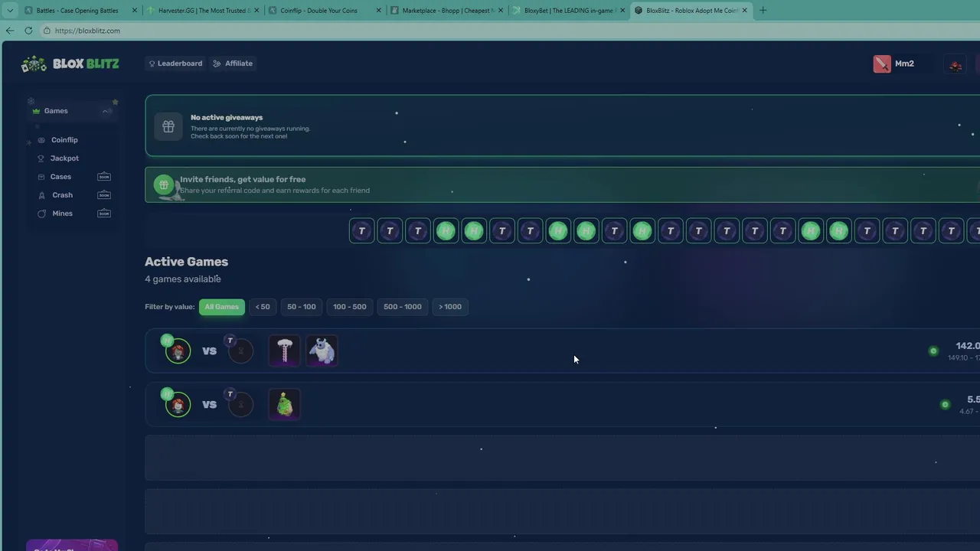
Task: Open the Mm2 game mode selector
Action: pos(894,64)
